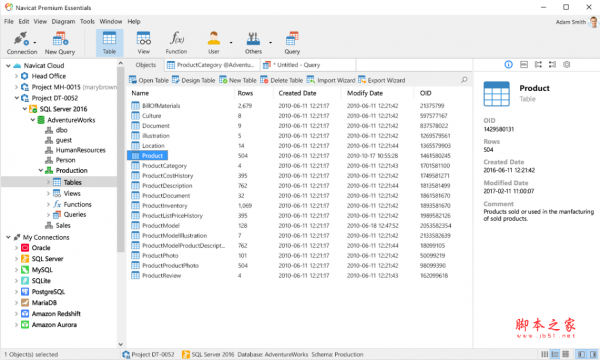600x360 pixels.
Task: Switch to the ProductCategory @Adventu... tab
Action: click(212, 65)
